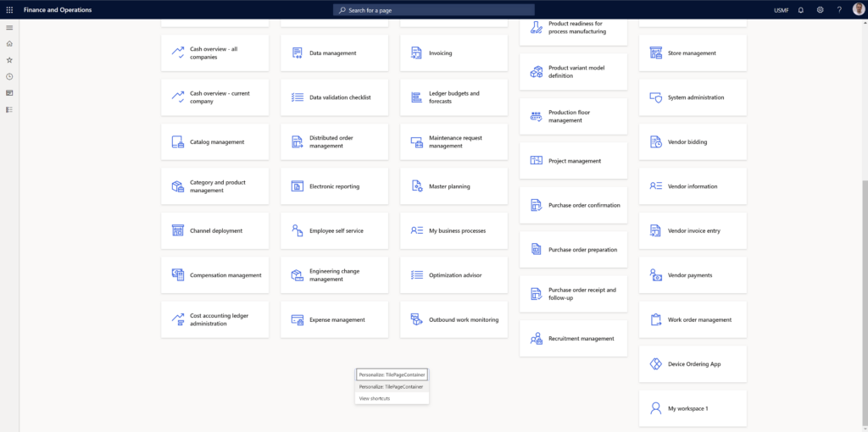
Task: Open Favorites star in sidebar
Action: [9, 60]
